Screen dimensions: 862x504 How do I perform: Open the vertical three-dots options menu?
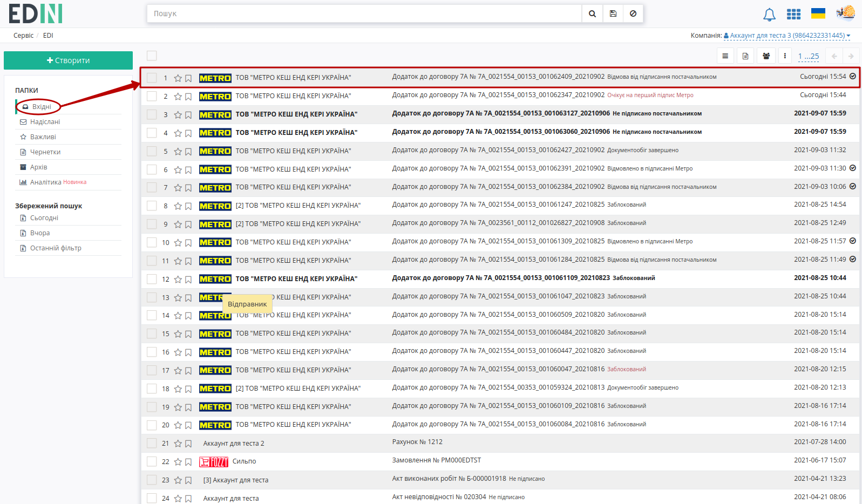click(x=785, y=56)
